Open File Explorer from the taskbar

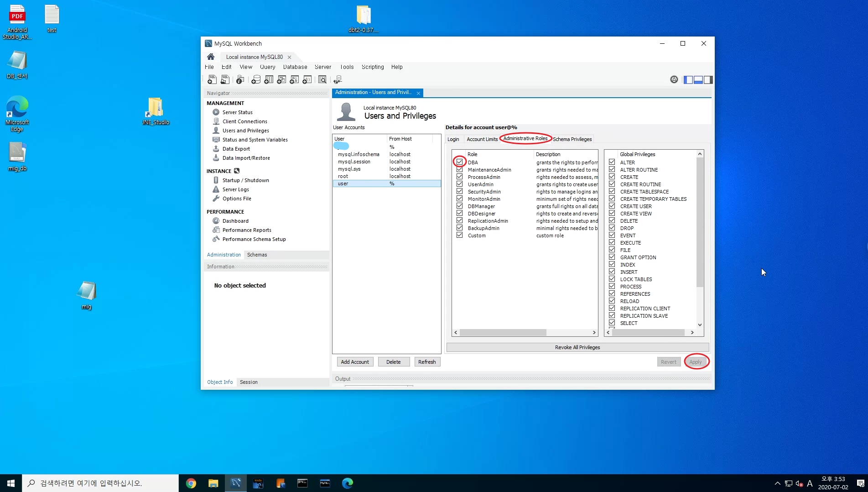[213, 483]
